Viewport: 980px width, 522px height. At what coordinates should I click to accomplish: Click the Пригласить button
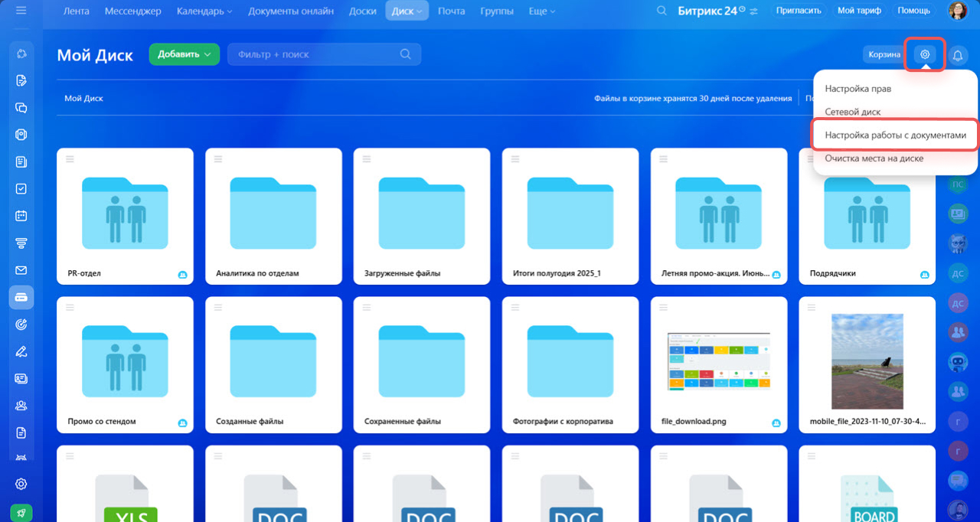(x=799, y=11)
